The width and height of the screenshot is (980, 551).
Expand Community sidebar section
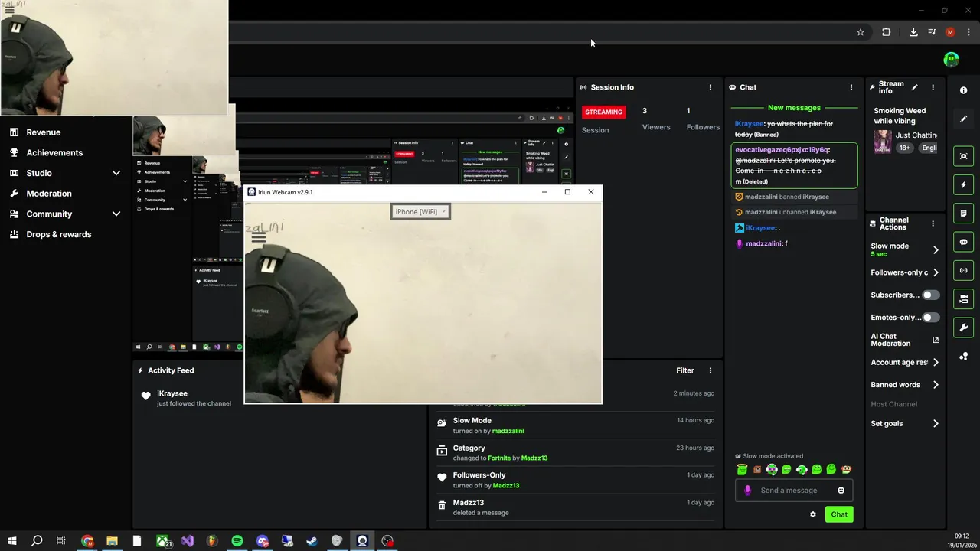pos(116,214)
